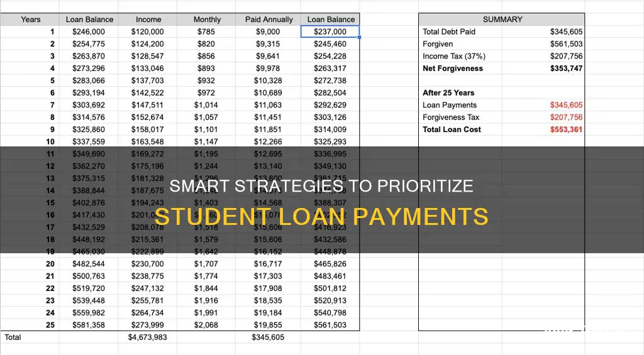644x355 pixels.
Task: Select red Total Loan Cost value $553,361
Action: pyautogui.click(x=567, y=129)
